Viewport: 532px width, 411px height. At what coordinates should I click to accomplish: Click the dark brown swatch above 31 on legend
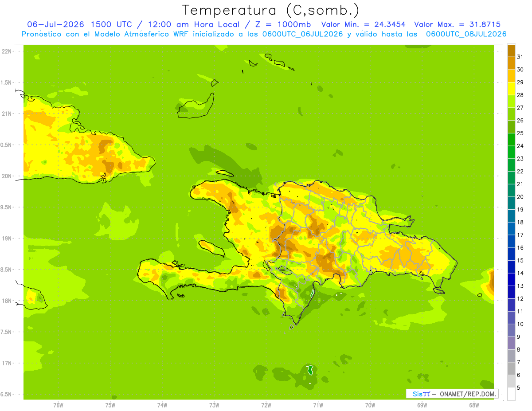pyautogui.click(x=511, y=51)
